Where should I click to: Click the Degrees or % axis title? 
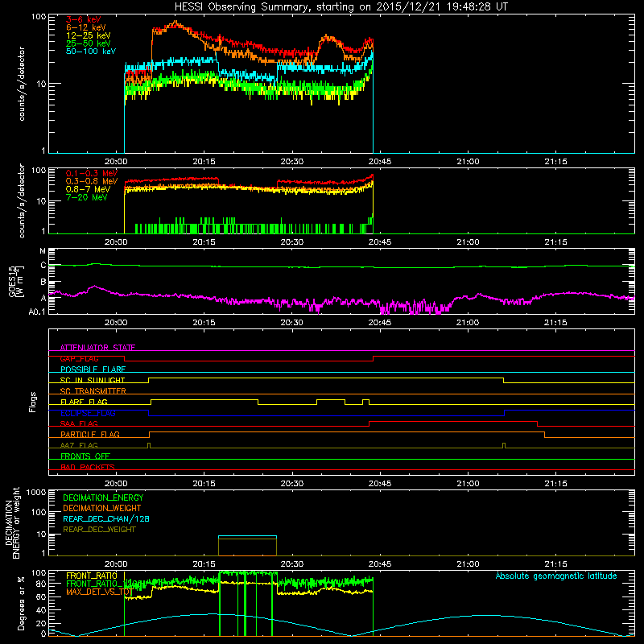coord(21,604)
